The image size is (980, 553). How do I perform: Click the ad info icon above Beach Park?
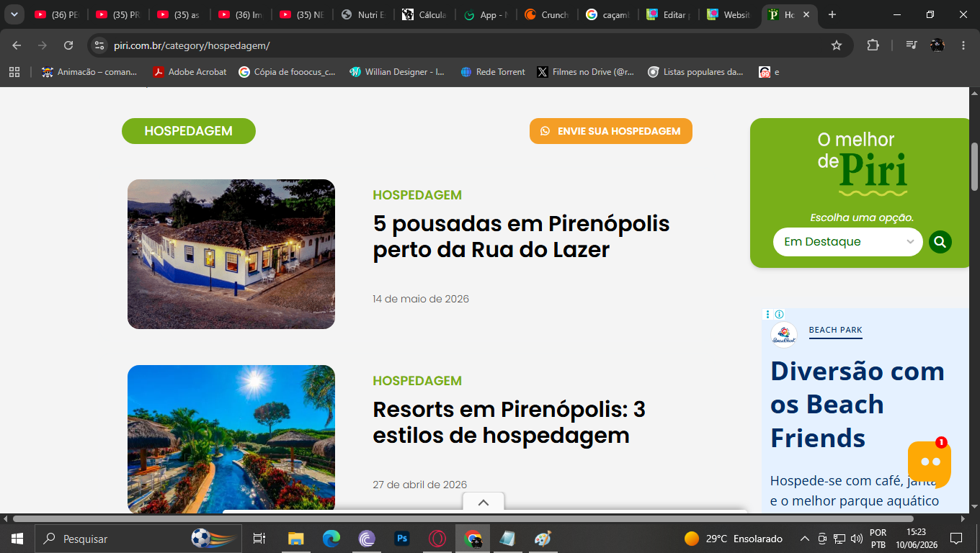click(x=779, y=315)
